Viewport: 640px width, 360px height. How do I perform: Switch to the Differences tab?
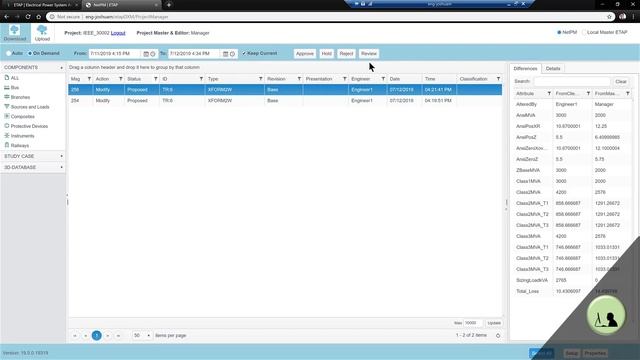pyautogui.click(x=525, y=69)
